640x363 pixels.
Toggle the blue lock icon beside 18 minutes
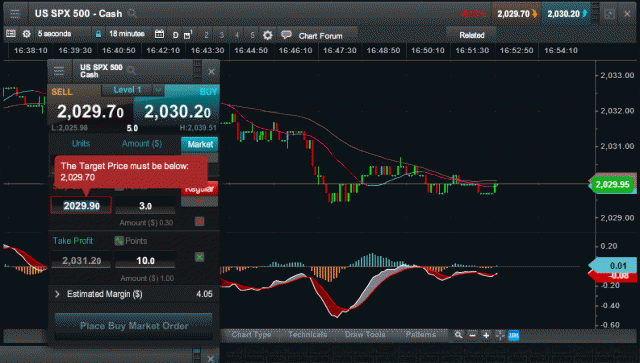coord(98,34)
